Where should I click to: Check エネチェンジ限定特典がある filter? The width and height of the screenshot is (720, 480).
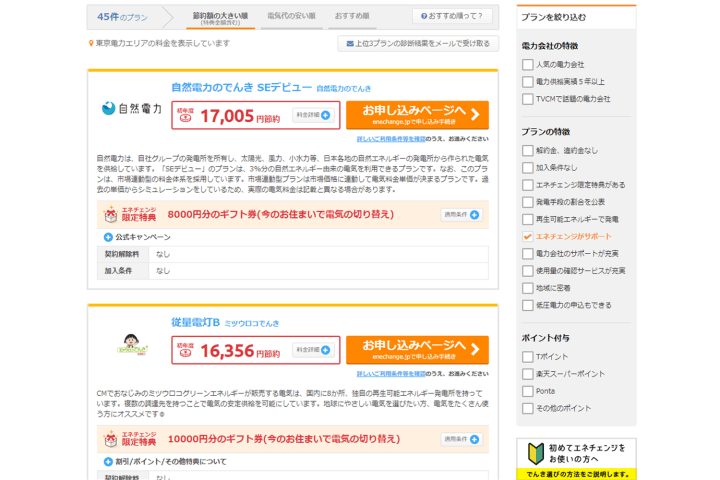(x=528, y=185)
